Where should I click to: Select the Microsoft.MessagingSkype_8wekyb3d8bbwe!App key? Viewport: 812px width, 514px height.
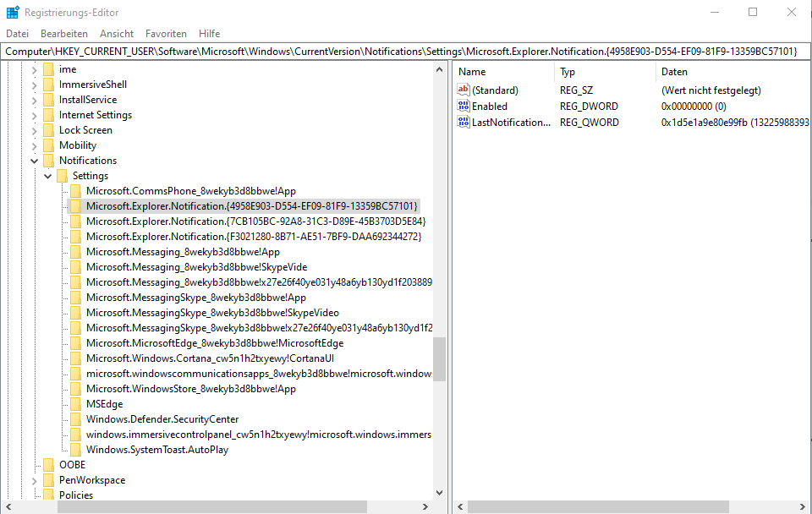tap(196, 298)
